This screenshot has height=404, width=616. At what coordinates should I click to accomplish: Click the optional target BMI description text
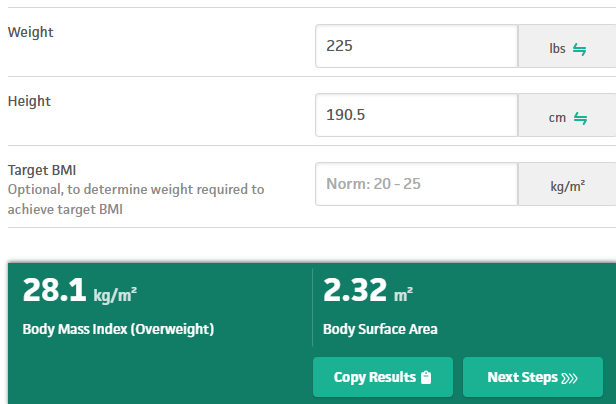pyautogui.click(x=136, y=199)
